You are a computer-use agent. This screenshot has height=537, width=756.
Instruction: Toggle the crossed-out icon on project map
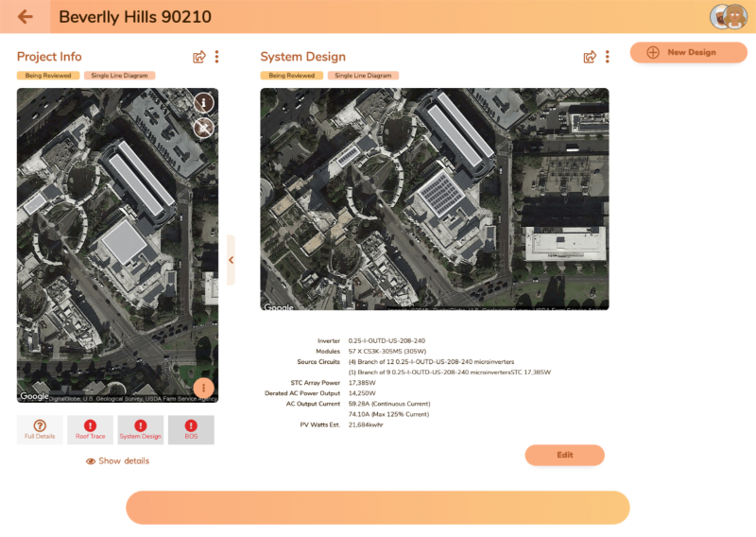(204, 128)
